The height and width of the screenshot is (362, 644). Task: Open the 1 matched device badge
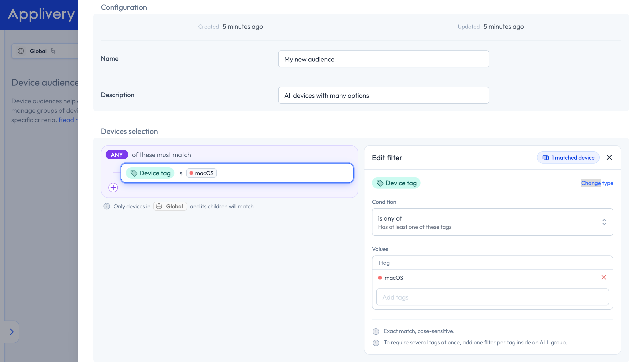coord(568,157)
